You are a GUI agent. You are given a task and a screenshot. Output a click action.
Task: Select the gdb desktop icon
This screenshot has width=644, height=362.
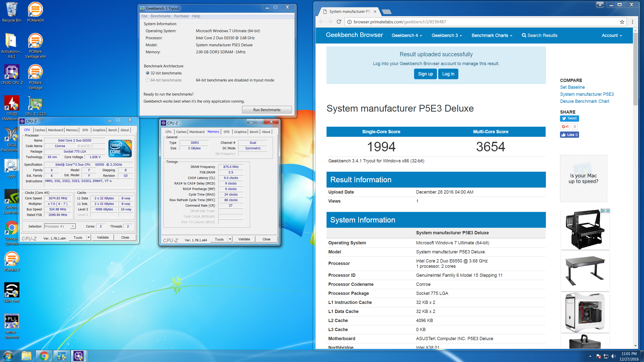pyautogui.click(x=12, y=168)
